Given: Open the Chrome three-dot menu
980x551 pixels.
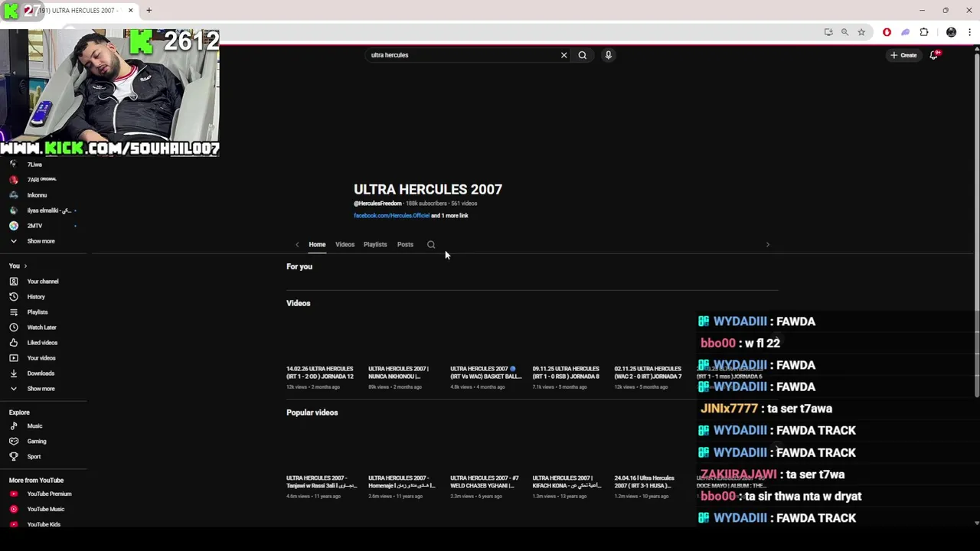Looking at the screenshot, I should coord(969,32).
